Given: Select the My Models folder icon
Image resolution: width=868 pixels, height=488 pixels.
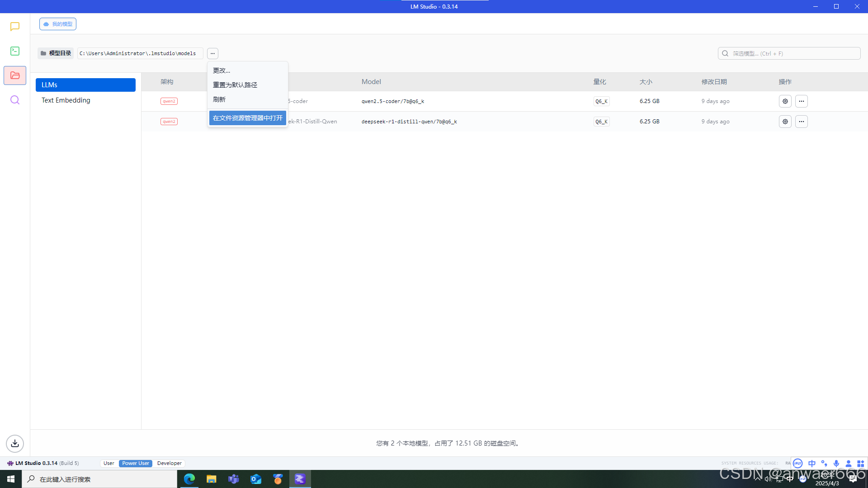Looking at the screenshot, I should [15, 75].
